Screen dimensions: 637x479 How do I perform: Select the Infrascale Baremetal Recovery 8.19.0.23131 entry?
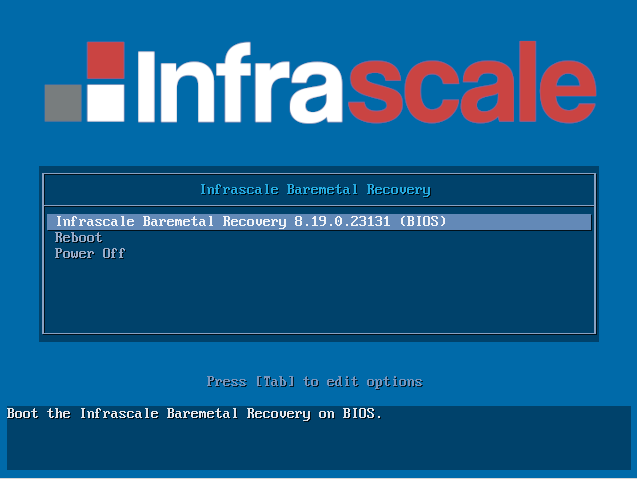[x=250, y=221]
